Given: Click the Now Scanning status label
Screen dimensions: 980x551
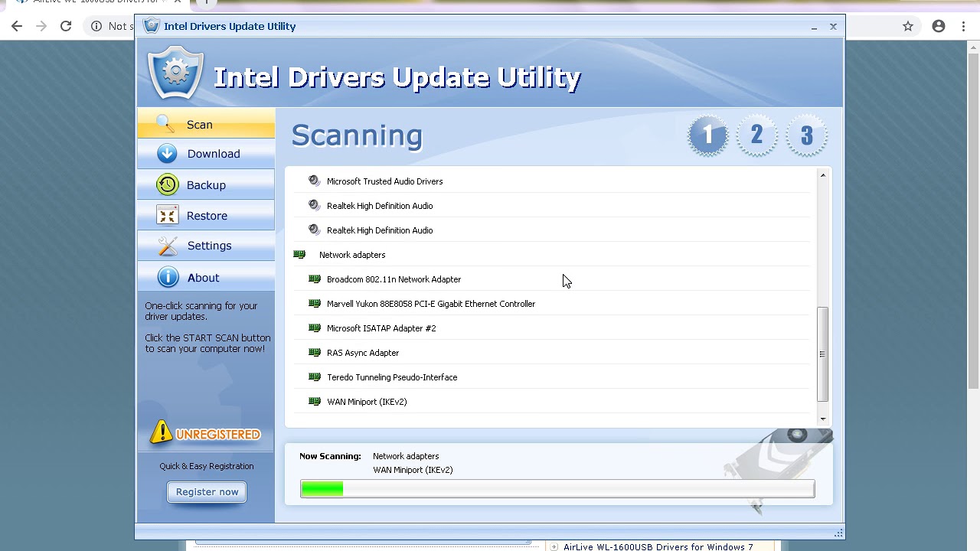Looking at the screenshot, I should pos(330,456).
